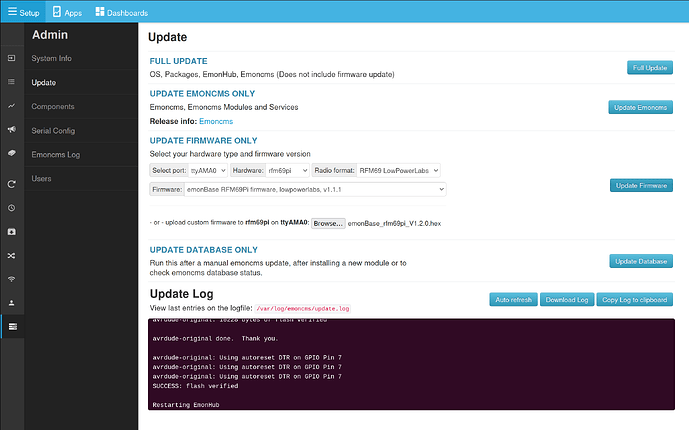
Task: Click the emonBase_rfm69pi_V1.2.0.hex filename
Action: pos(394,224)
